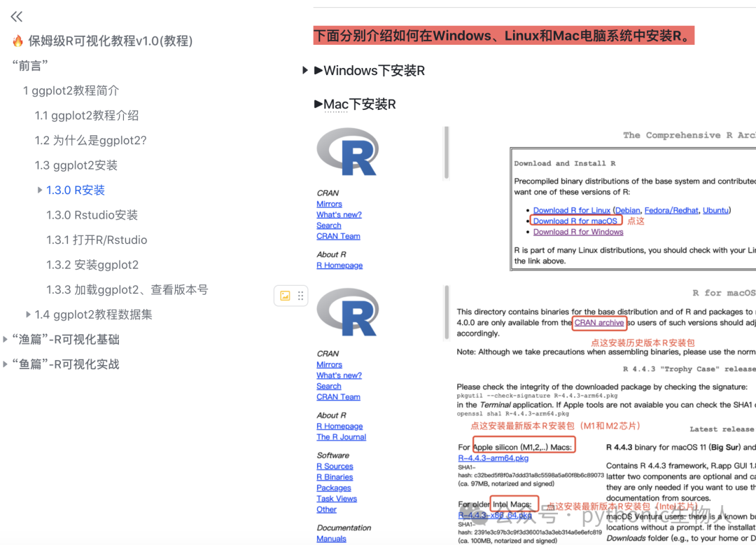The image size is (756, 545).
Task: Click the Download R for Linux link
Action: coord(572,210)
